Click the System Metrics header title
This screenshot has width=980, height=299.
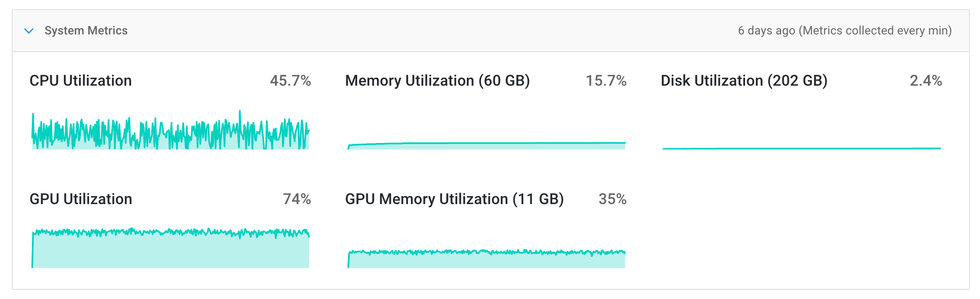coord(86,31)
